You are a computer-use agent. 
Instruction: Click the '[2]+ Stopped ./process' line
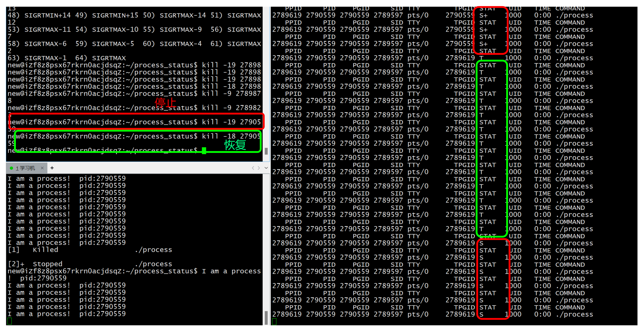coord(90,264)
